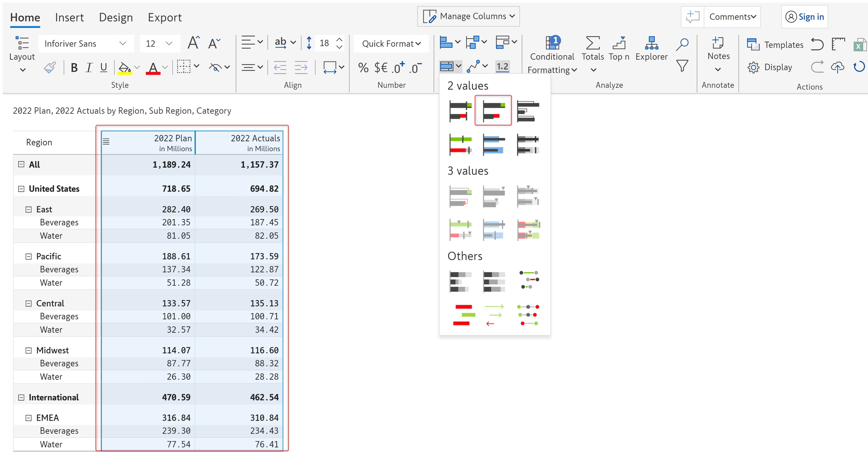868x452 pixels.
Task: Toggle italic text formatting
Action: [89, 67]
